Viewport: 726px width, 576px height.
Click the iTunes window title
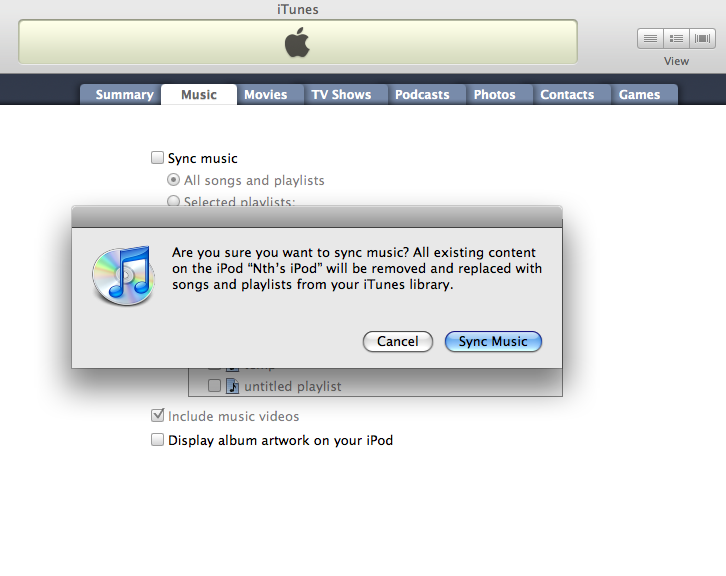point(298,9)
